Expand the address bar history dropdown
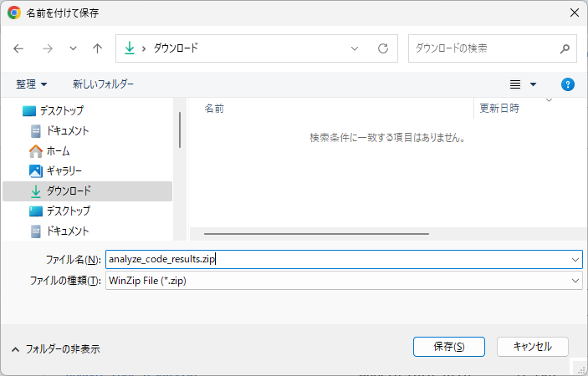588x376 pixels. pos(355,48)
